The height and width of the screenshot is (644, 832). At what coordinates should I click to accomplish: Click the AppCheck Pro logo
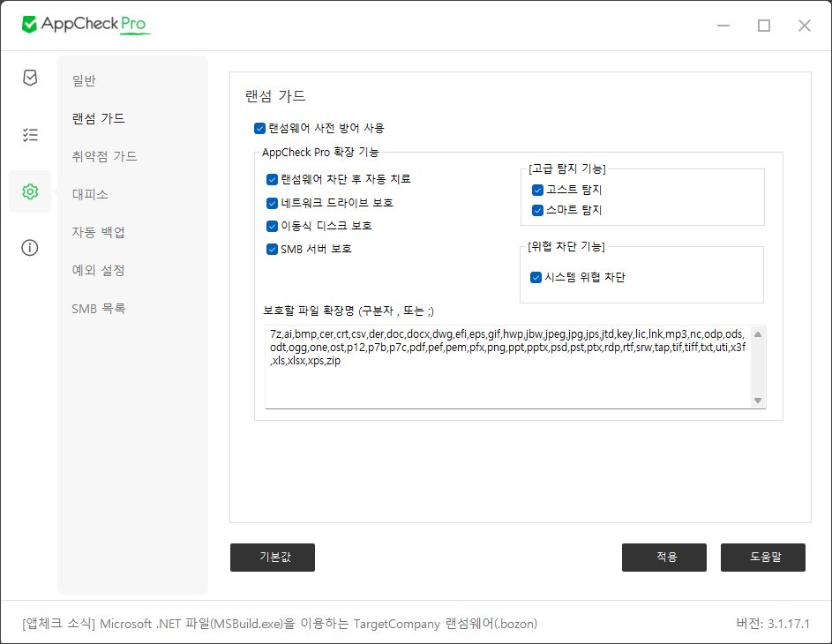[x=86, y=25]
